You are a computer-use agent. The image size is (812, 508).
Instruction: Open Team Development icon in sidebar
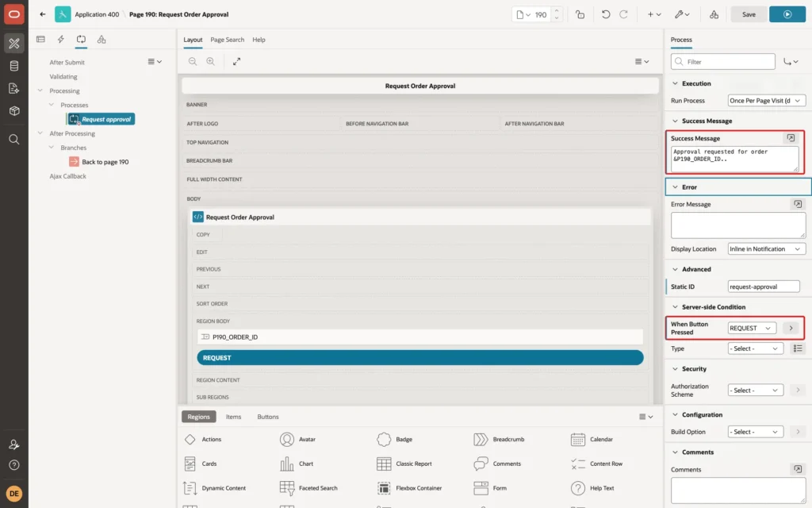pyautogui.click(x=14, y=89)
